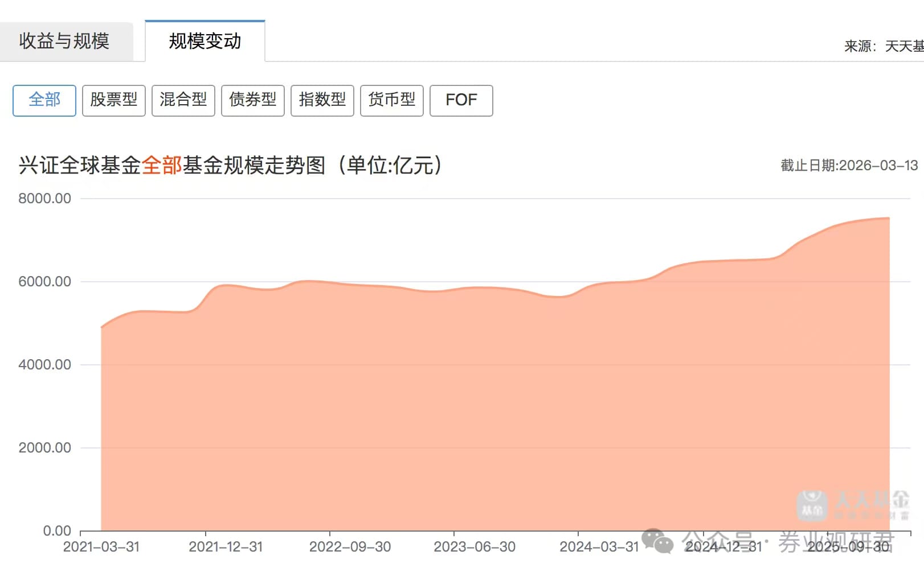This screenshot has width=924, height=584.
Task: Click the 2021-03-31 x-axis date label
Action: (101, 547)
